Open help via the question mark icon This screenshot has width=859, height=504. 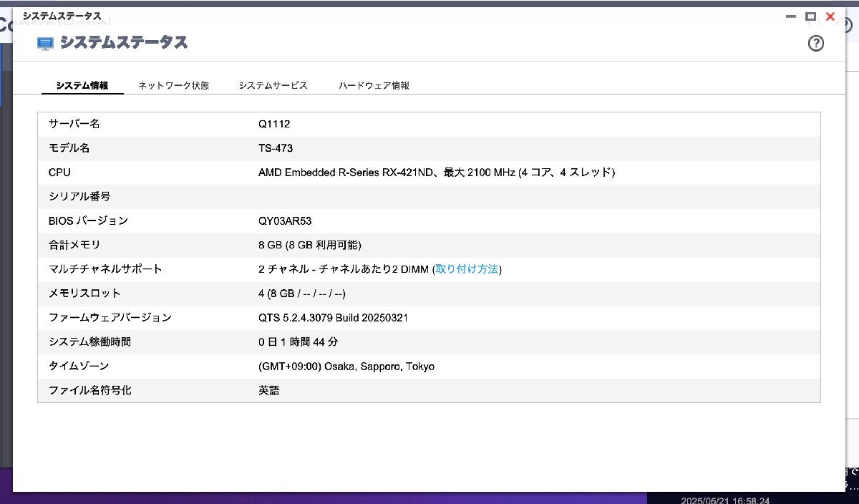click(816, 43)
